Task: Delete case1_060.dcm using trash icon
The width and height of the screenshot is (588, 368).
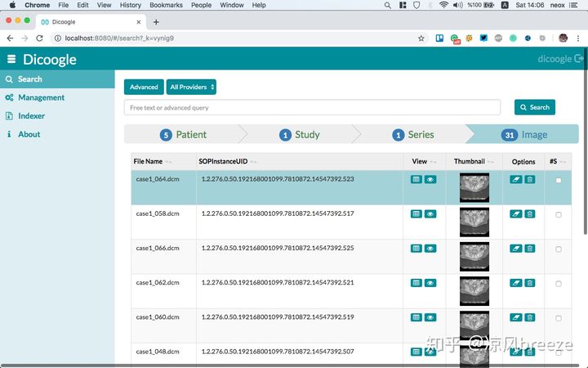Action: (529, 317)
